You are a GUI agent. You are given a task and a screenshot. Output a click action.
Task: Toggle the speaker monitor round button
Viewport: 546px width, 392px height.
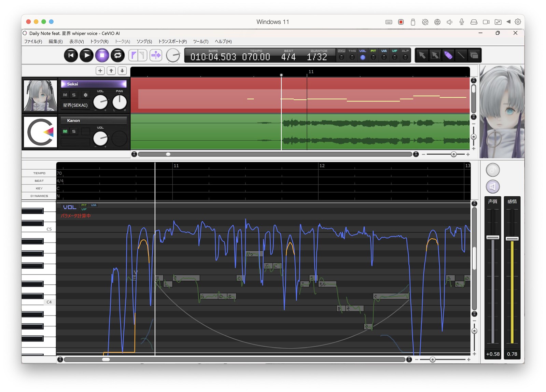click(493, 186)
